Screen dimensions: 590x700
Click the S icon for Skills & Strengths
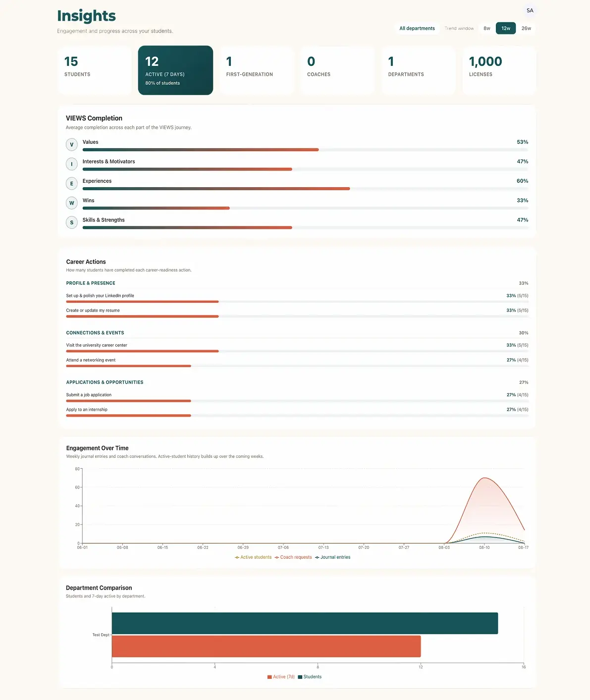tap(72, 222)
